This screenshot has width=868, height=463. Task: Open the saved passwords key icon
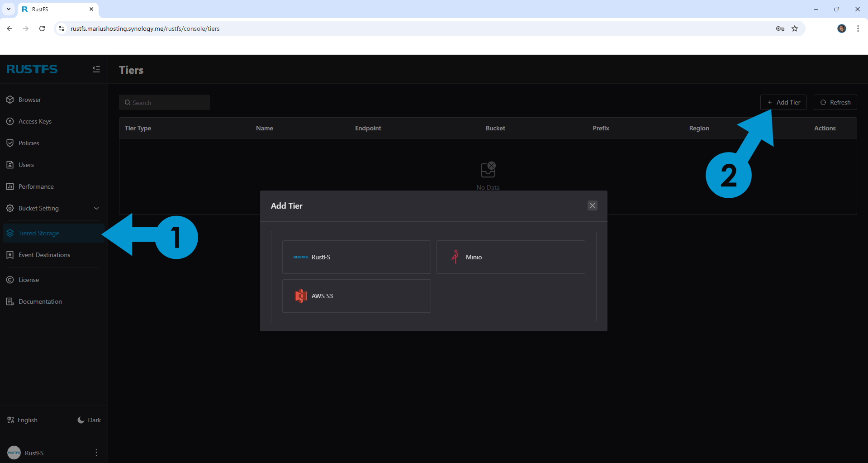point(780,29)
